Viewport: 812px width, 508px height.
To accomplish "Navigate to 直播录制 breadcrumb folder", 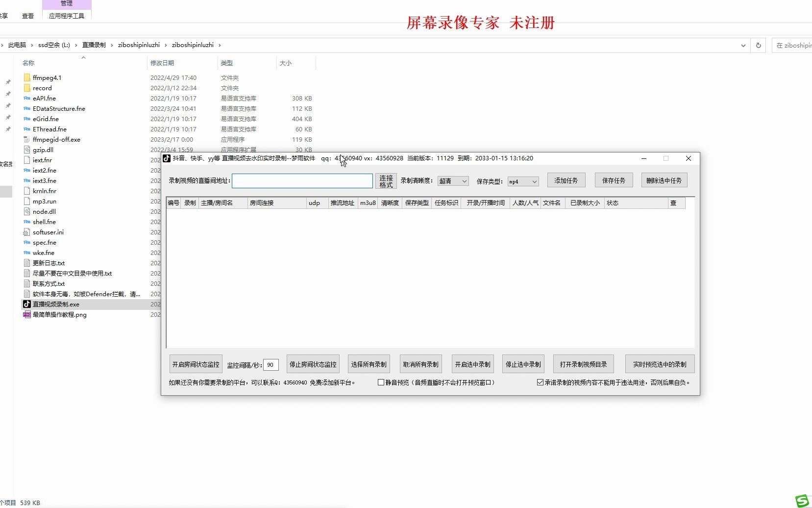I will click(94, 45).
